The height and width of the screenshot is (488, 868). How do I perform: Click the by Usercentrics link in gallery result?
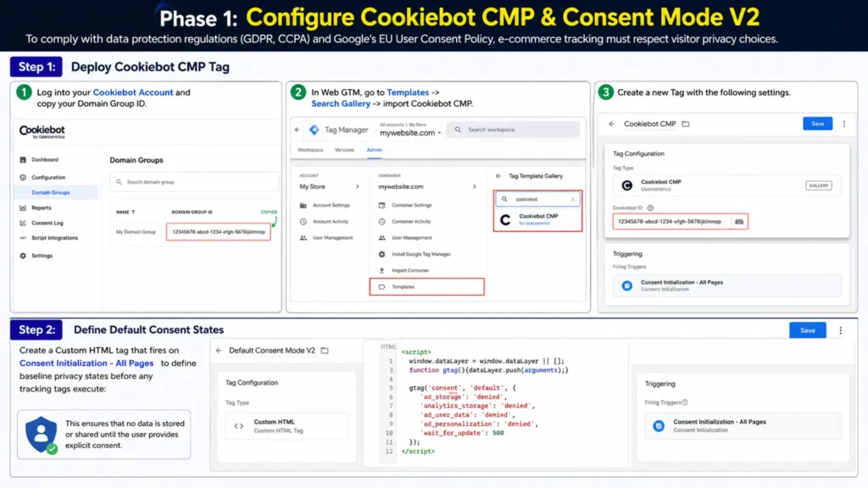click(534, 224)
